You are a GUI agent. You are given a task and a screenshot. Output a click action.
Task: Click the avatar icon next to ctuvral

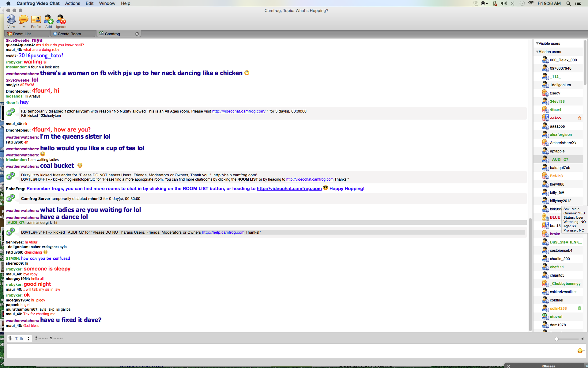click(545, 316)
